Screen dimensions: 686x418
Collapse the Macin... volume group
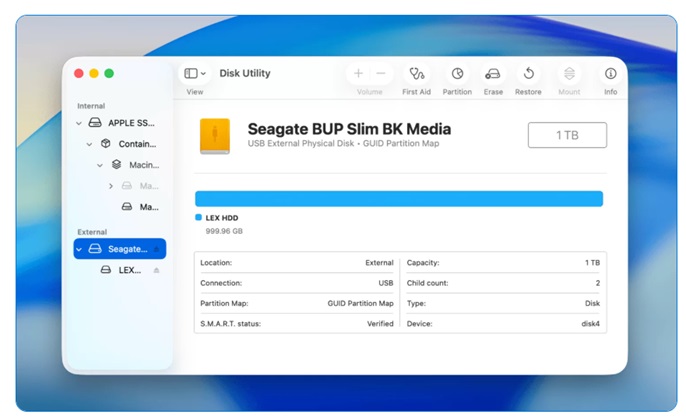tap(100, 165)
